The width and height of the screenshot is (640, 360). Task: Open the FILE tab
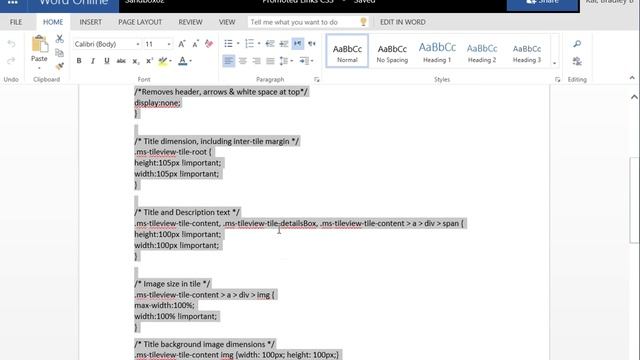(16, 22)
